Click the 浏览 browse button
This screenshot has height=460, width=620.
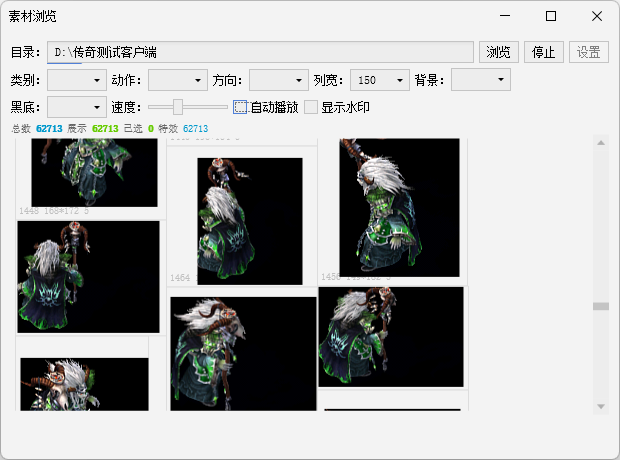click(x=499, y=52)
